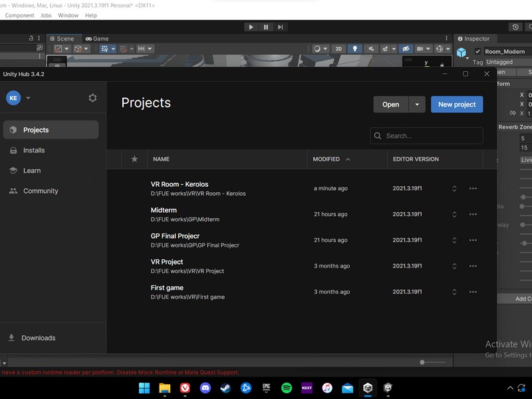
Task: Open Downloads in Unity Hub sidebar
Action: [x=32, y=338]
